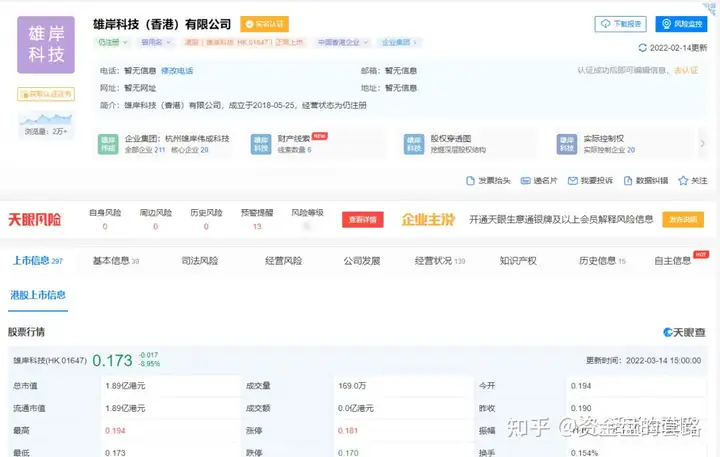Click 总市值 value 1.89亿港元
The image size is (720, 457).
(125, 386)
